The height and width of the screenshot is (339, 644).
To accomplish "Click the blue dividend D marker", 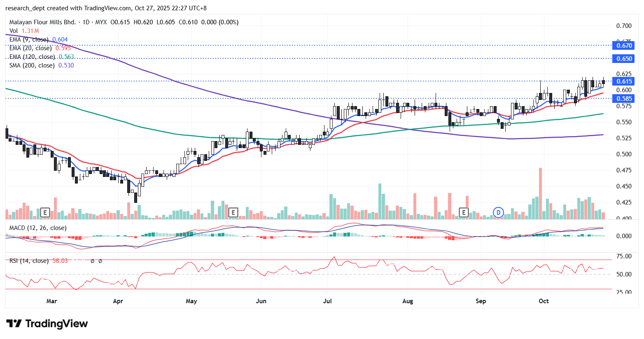I will tap(498, 212).
